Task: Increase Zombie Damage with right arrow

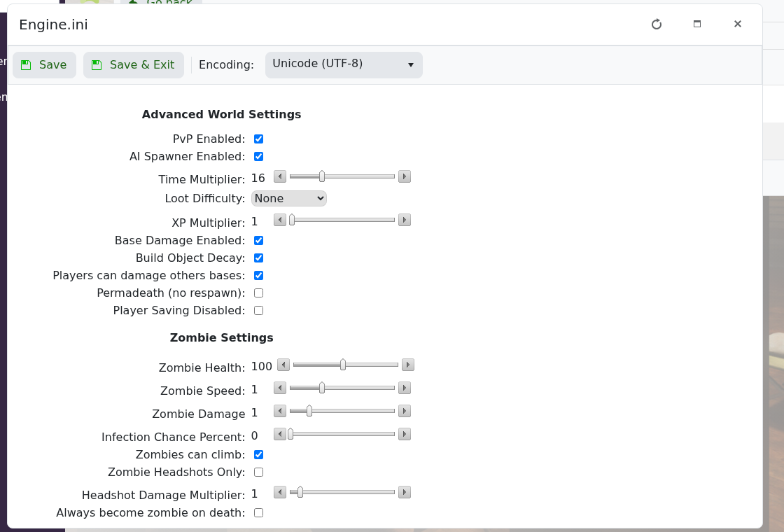Action: [405, 411]
